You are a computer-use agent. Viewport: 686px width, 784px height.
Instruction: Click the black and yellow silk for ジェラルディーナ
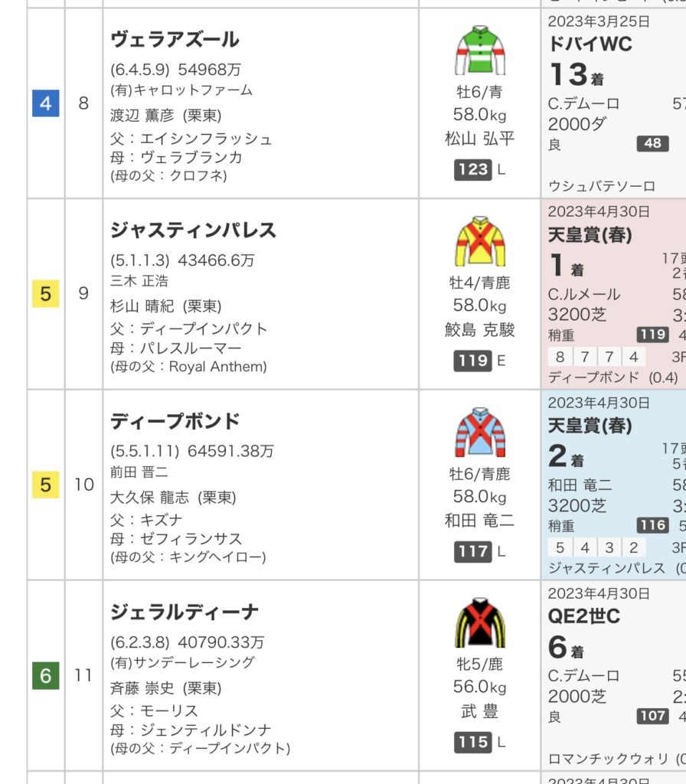(480, 623)
